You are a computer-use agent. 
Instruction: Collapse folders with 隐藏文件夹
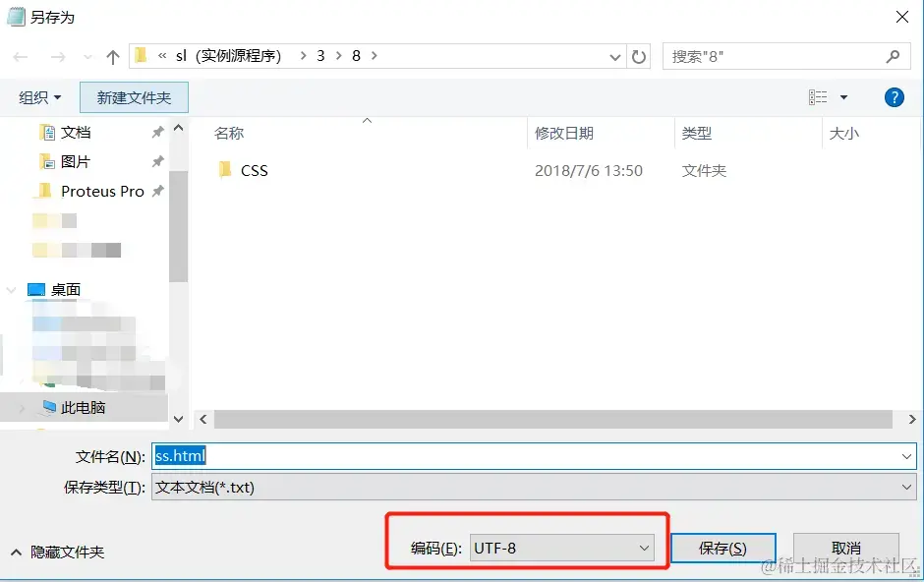(x=58, y=552)
